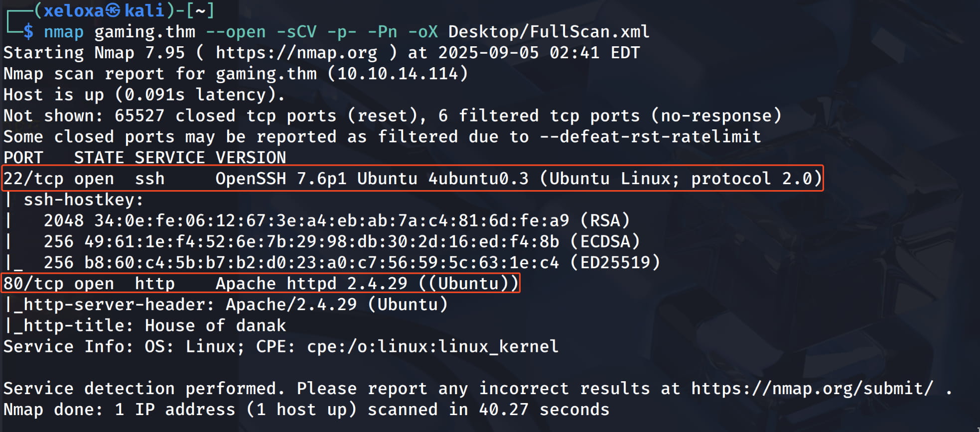
Task: Click the highlighted 80/tcp port entry
Action: (x=33, y=284)
